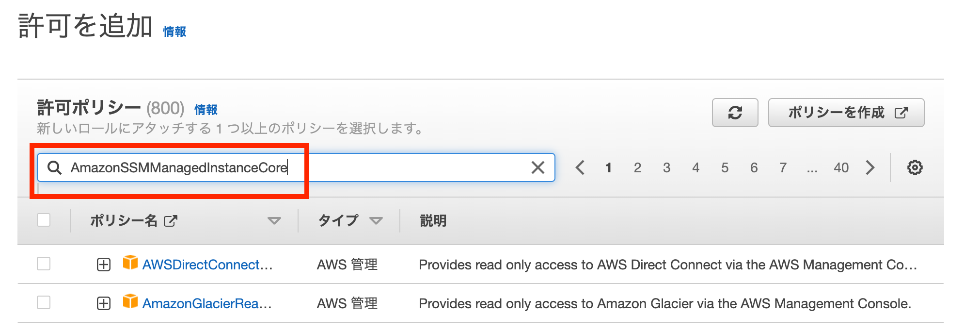The image size is (980, 332).
Task: Check the AWSDirectConnect policy checkbox
Action: (44, 265)
